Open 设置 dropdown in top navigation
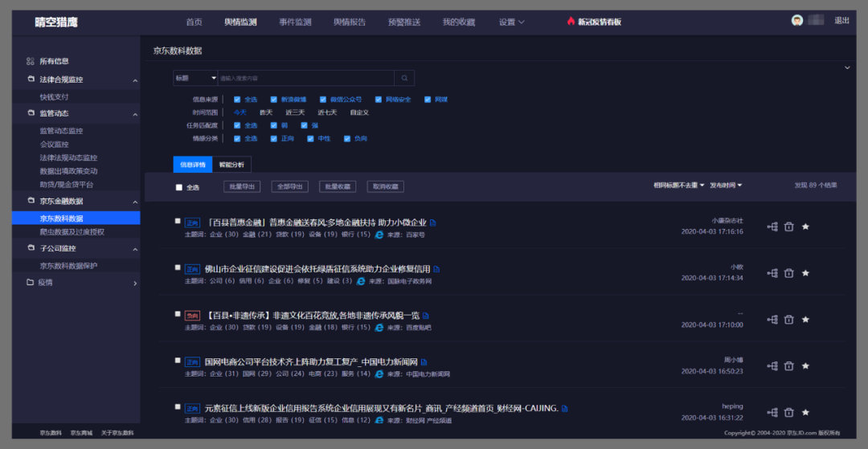The width and height of the screenshot is (868, 449). [x=511, y=22]
